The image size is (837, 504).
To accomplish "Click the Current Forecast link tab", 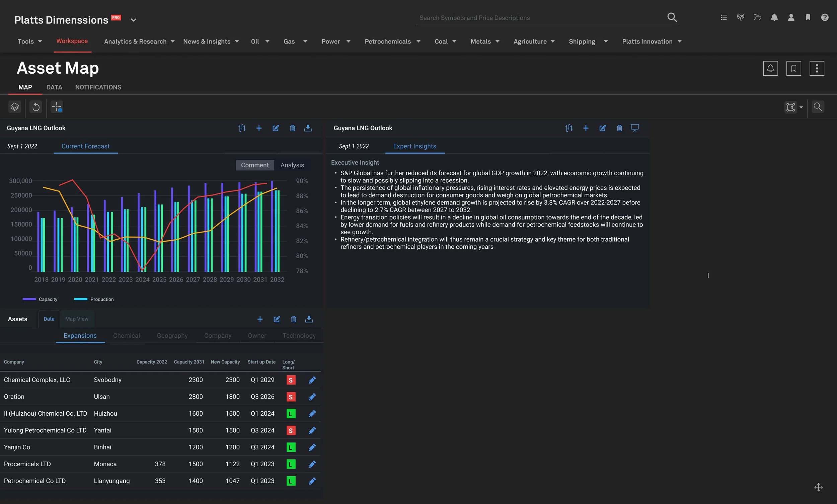I will pos(86,146).
